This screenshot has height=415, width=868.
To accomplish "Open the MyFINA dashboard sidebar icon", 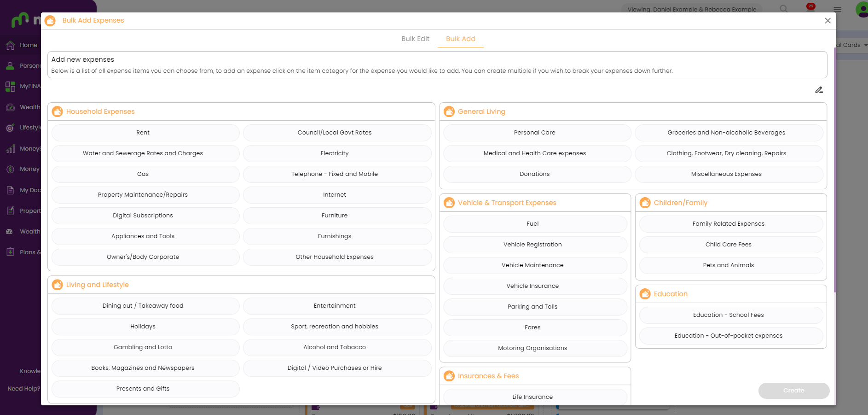I will 10,86.
